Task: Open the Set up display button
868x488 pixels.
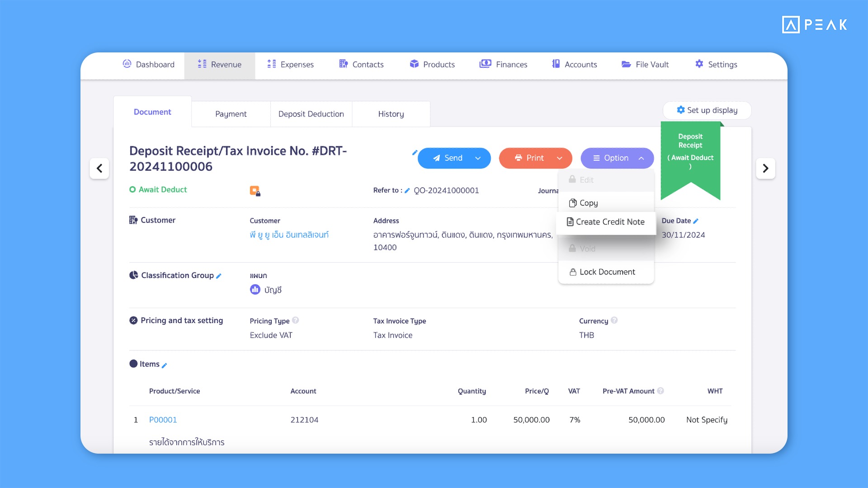Action: click(x=707, y=110)
